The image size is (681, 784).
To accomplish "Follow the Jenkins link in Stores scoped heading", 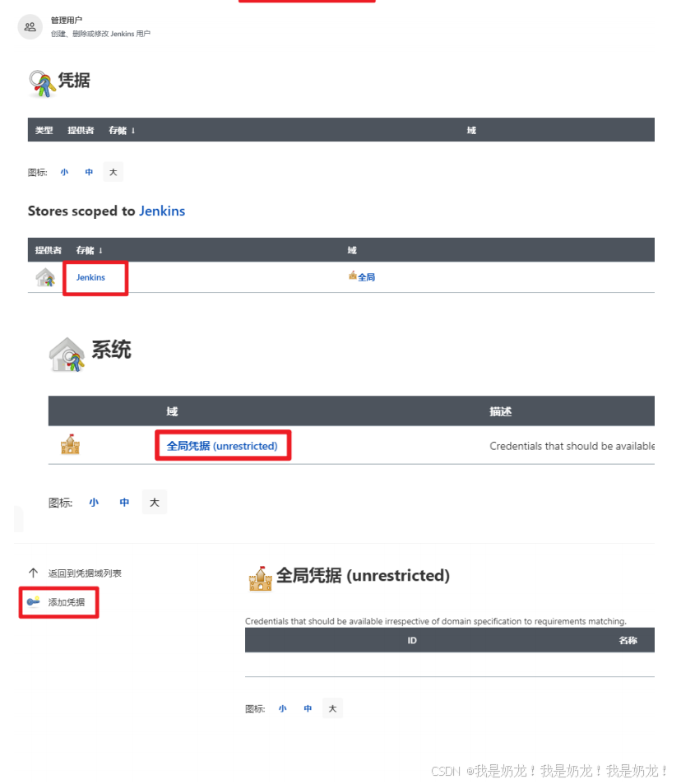I will coord(162,211).
